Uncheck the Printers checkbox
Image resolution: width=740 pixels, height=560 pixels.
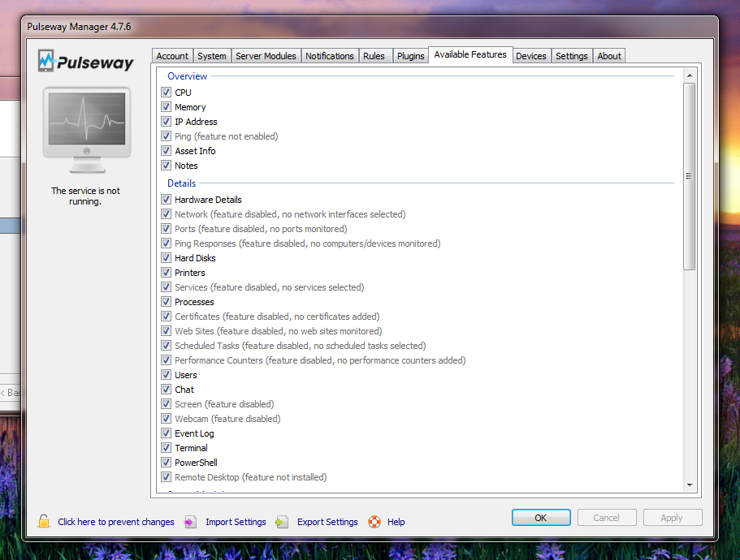(x=166, y=273)
